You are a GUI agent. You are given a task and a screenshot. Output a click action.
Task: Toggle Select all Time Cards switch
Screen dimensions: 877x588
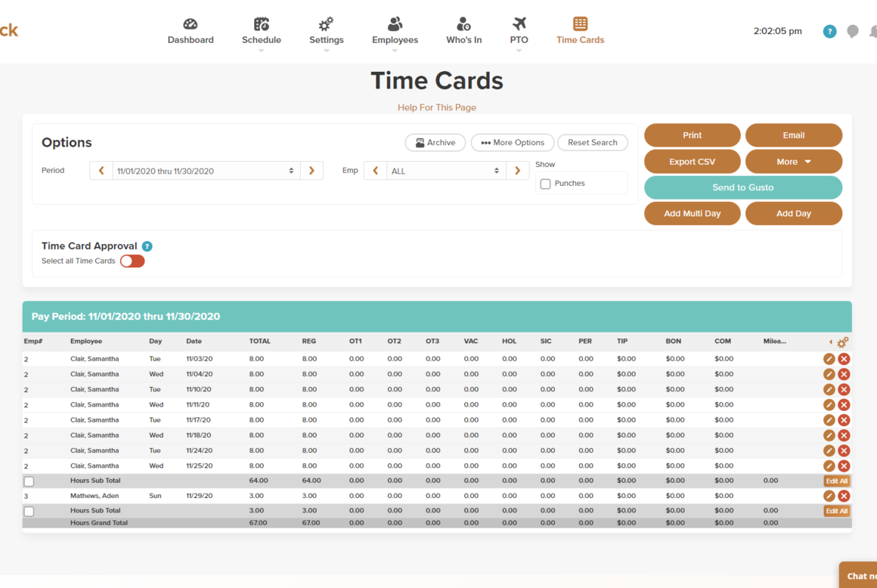click(x=132, y=261)
